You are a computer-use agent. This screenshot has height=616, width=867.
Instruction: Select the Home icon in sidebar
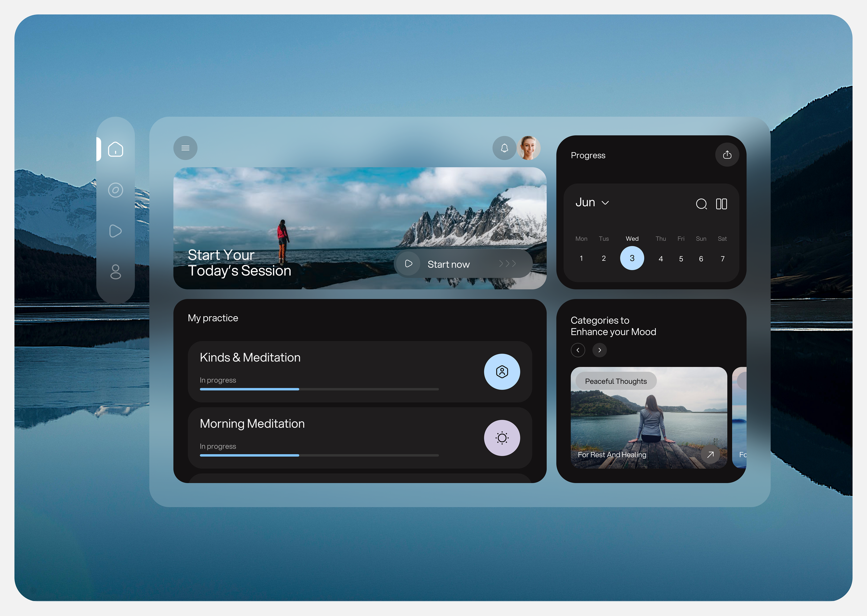coord(115,149)
